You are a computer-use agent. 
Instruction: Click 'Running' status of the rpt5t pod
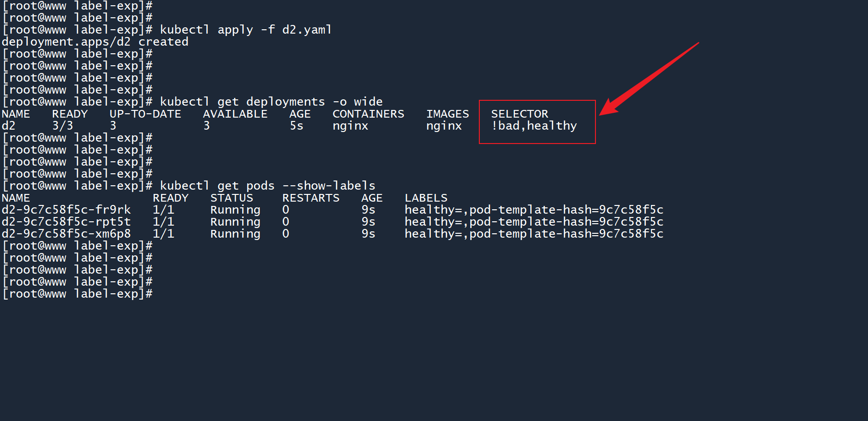(x=235, y=222)
